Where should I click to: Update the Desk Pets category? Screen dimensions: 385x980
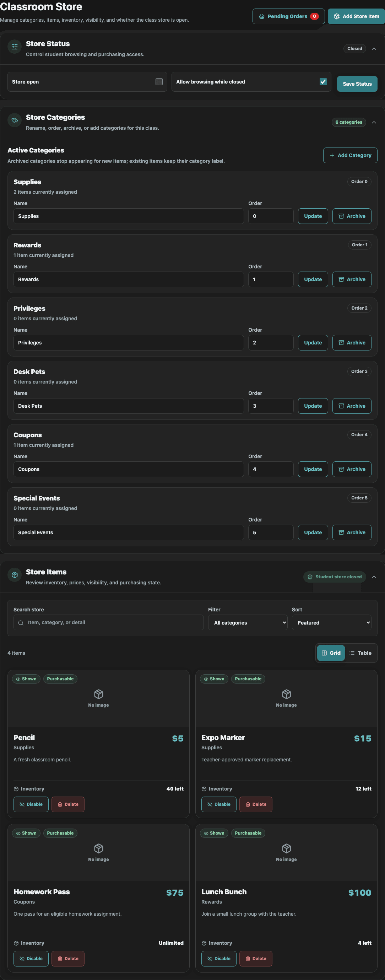tap(313, 406)
